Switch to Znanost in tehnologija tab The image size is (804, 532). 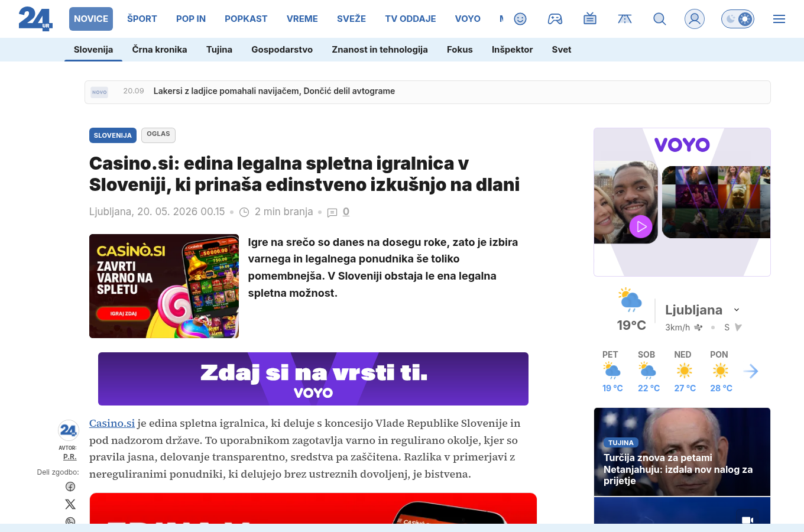click(x=380, y=50)
